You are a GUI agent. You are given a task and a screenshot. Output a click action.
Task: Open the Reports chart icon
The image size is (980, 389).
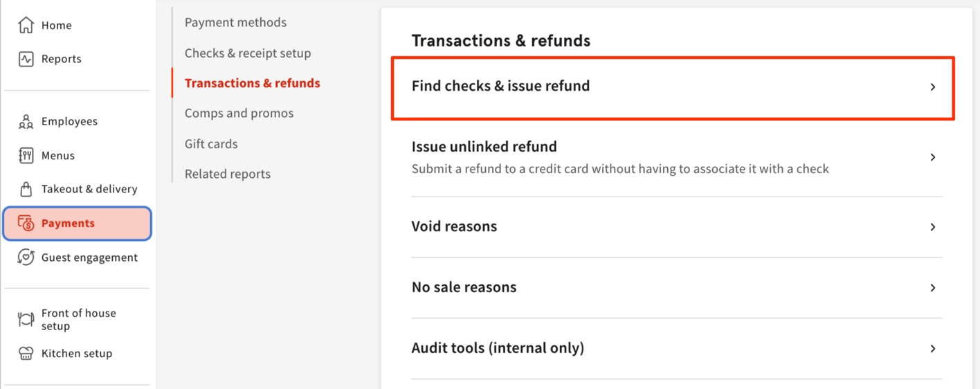[x=26, y=59]
